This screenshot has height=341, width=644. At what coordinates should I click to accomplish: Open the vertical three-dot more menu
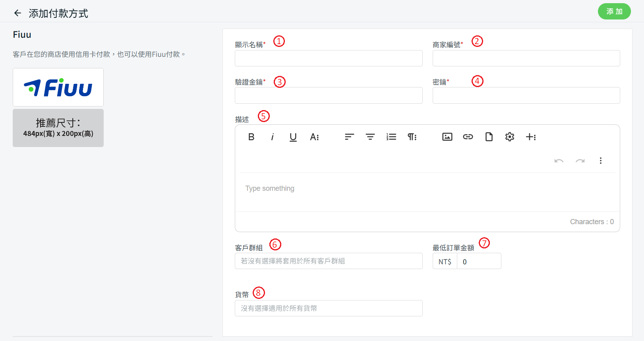(x=600, y=161)
